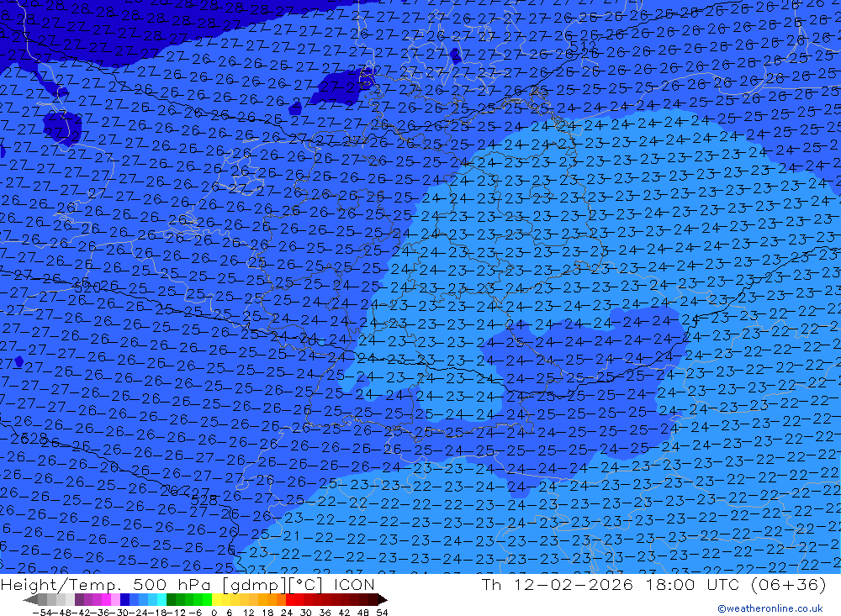Pick the bright red swatch at 24

[x=290, y=599]
